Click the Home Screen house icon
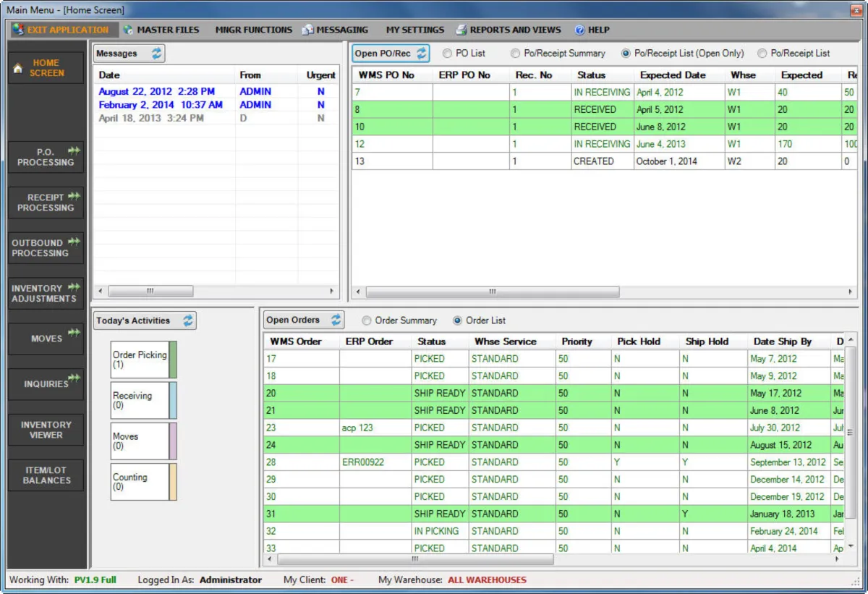 (19, 69)
